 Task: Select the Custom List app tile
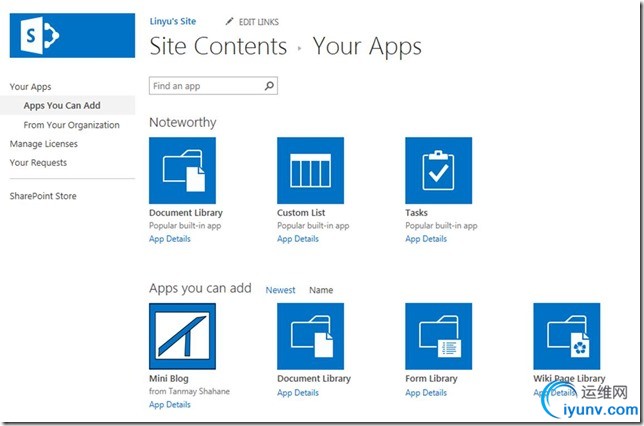[310, 170]
